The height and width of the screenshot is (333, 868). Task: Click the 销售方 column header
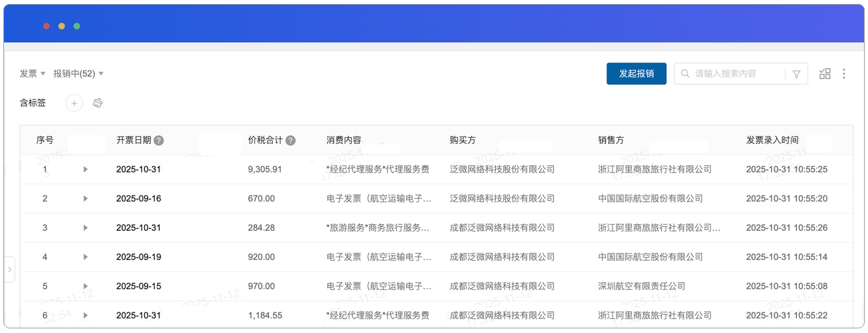point(611,141)
